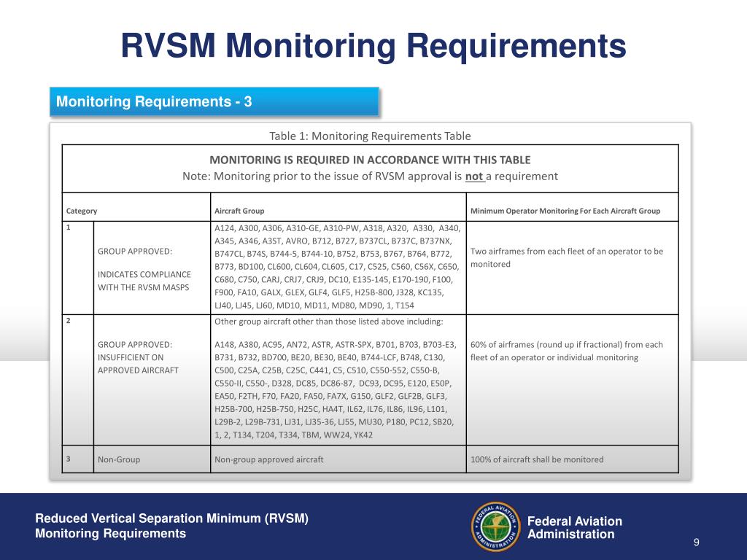The height and width of the screenshot is (560, 747).
Task: Click 'MONITORING IS REQUIRED IN ACCORDANCE WITH THIS TABLE'
Action: [x=370, y=160]
